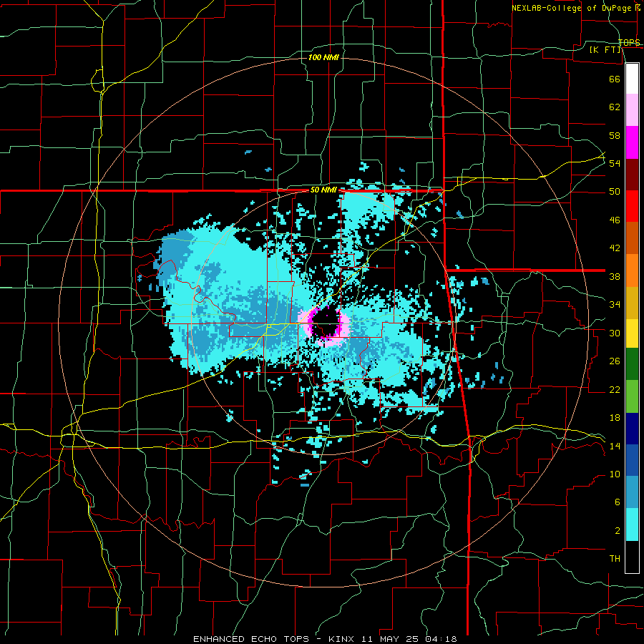Click the TOPS legend title
Viewport: 644px width, 644px height.
click(x=629, y=42)
